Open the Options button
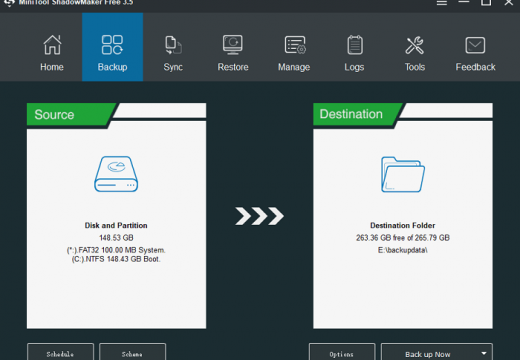This screenshot has width=520, height=360. pyautogui.click(x=342, y=352)
